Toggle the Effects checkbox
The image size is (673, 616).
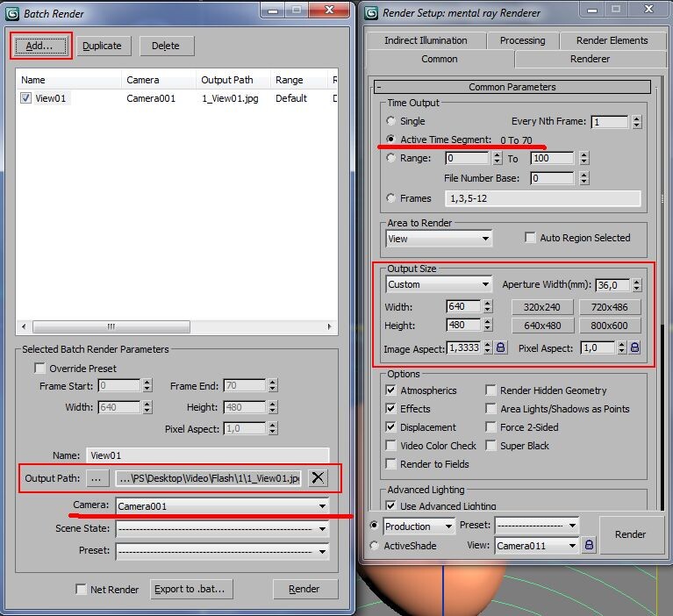[390, 408]
